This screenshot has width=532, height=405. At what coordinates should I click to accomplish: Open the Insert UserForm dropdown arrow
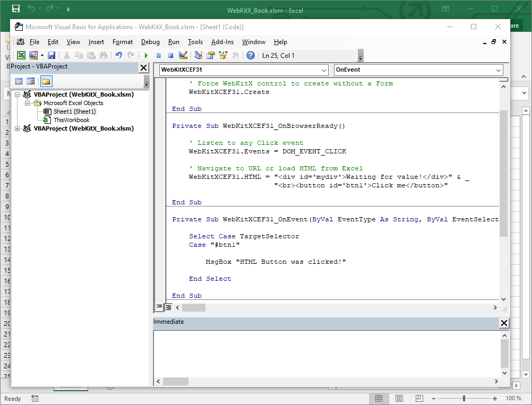42,55
